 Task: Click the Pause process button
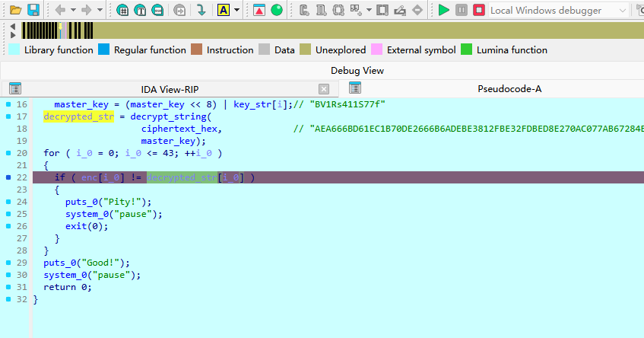click(462, 10)
